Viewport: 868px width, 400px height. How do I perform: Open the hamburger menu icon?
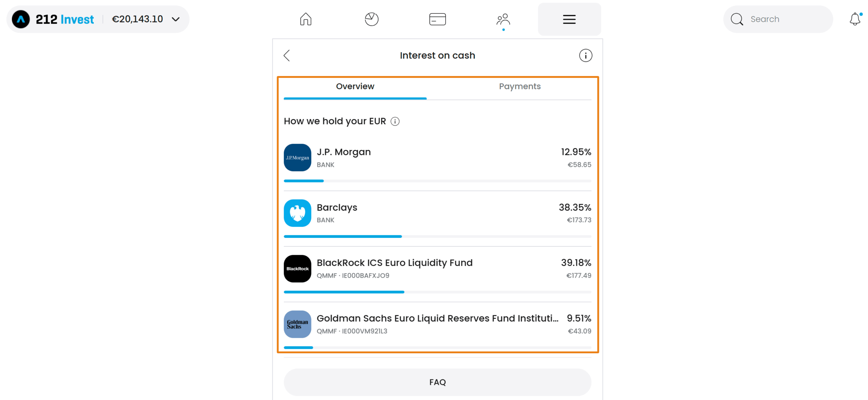(x=569, y=19)
